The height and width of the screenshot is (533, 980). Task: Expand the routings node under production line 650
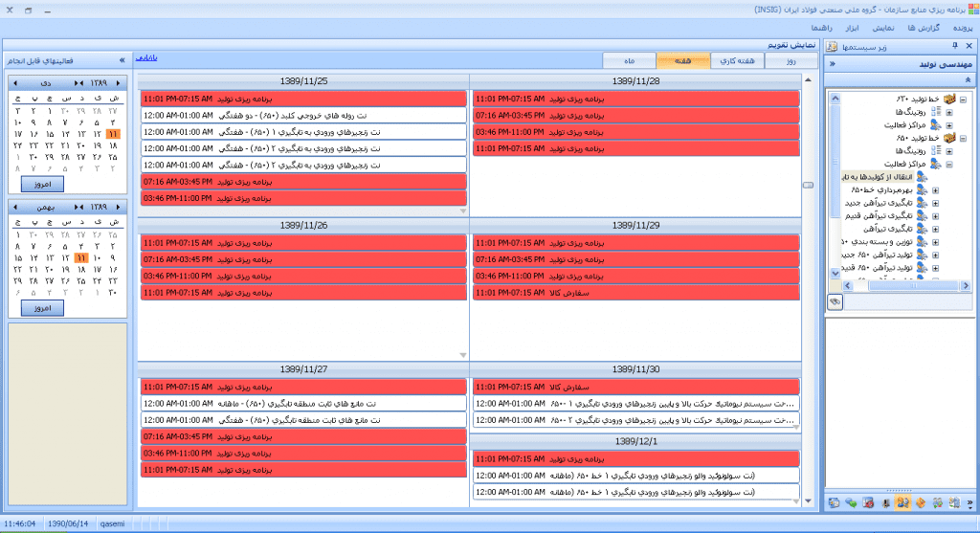coord(948,151)
